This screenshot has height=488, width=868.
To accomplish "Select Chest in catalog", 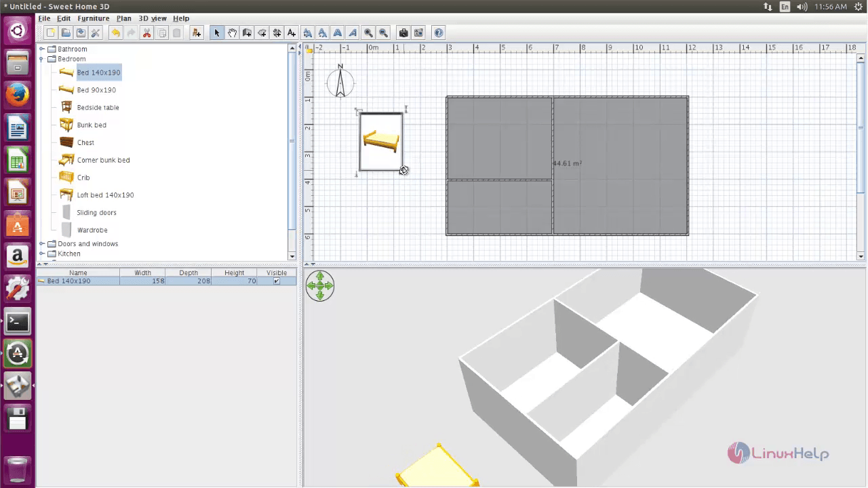I will 85,142.
